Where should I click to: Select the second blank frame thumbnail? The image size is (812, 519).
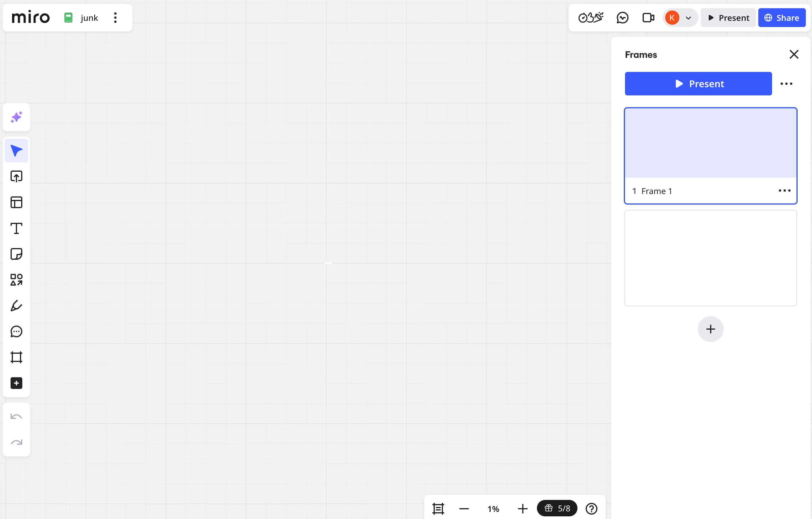pyautogui.click(x=711, y=258)
